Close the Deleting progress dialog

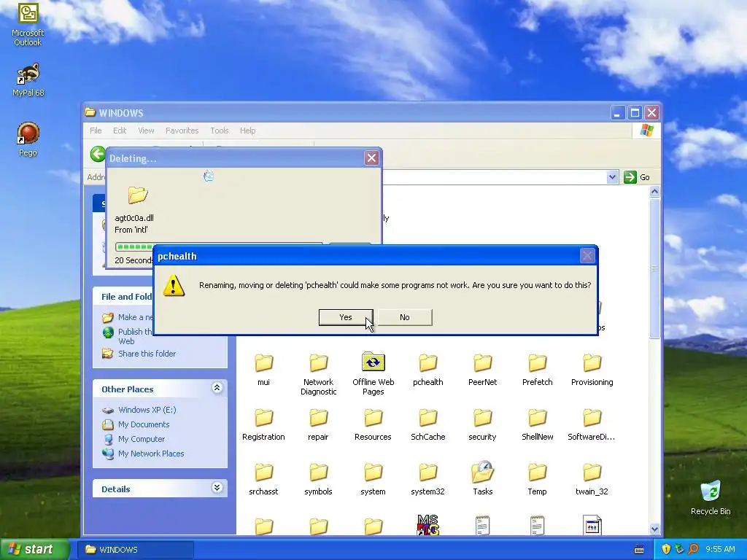[x=371, y=158]
